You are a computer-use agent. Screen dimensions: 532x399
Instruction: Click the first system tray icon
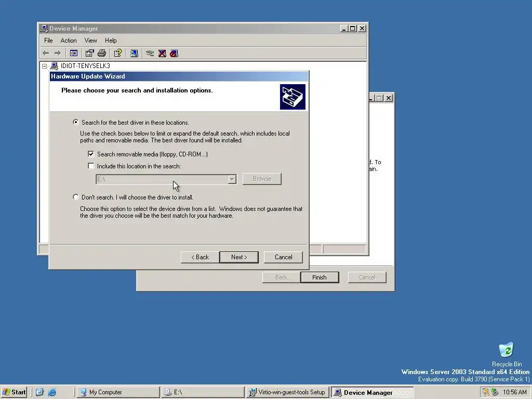click(x=486, y=392)
